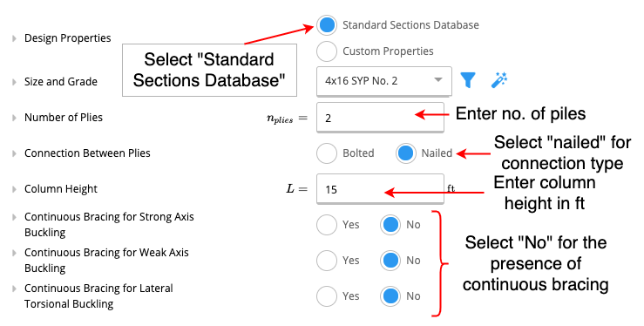
Task: Choose No for Lateral Torsional bracing
Action: coord(390,296)
